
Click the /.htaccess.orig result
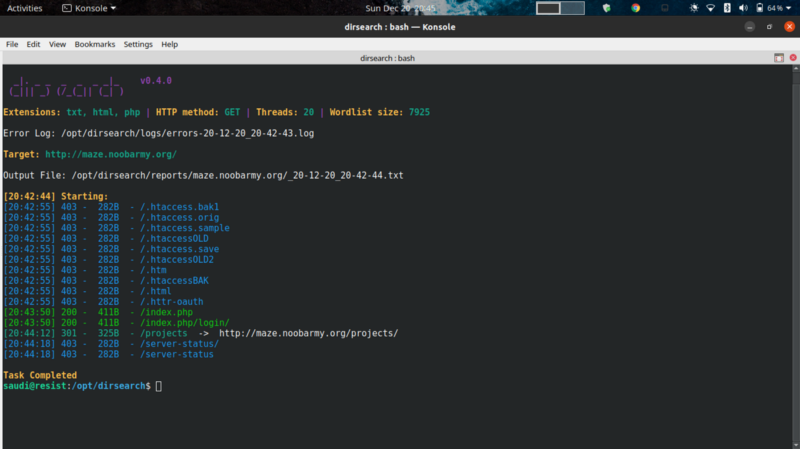(x=179, y=217)
